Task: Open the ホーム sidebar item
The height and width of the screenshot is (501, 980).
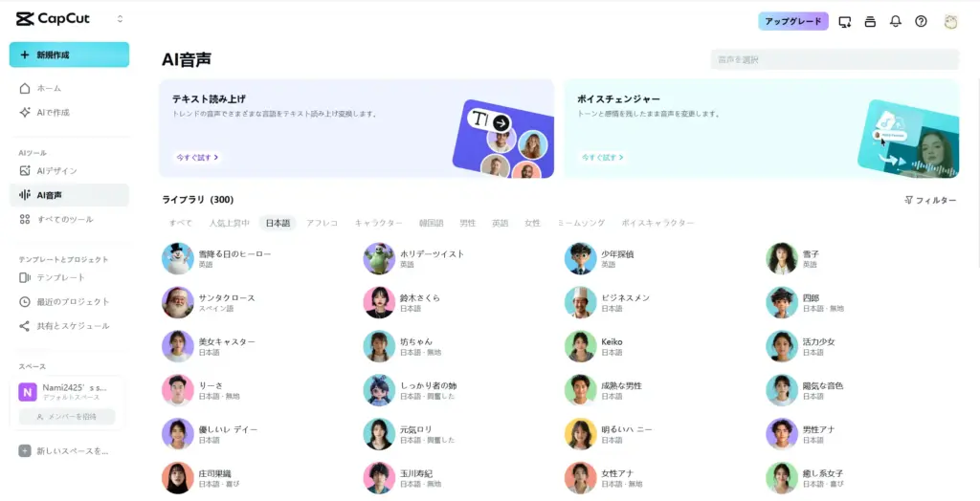Action: 49,88
